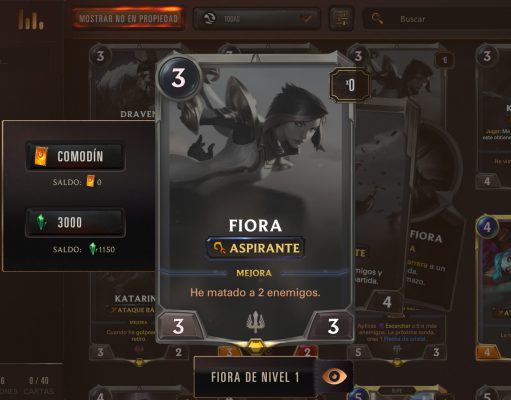Select the Mejora section label on card

tap(254, 273)
